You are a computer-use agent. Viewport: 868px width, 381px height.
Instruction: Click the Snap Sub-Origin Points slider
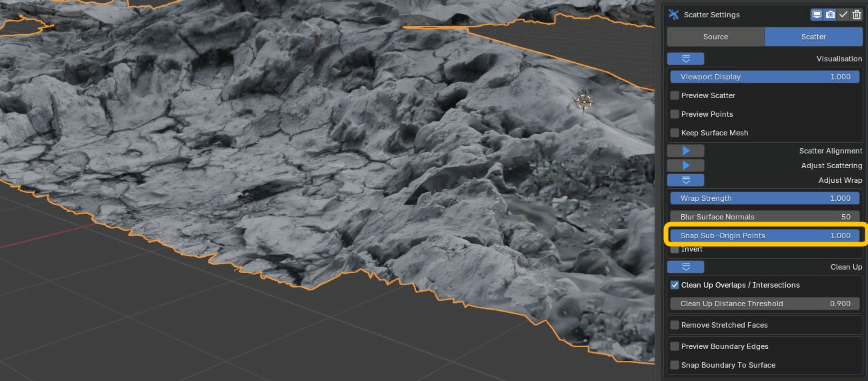click(x=765, y=236)
